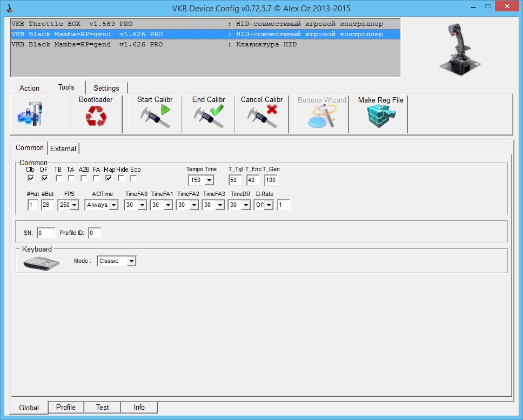This screenshot has width=523, height=420.
Task: Enable the Eco checkbox
Action: coord(133,178)
